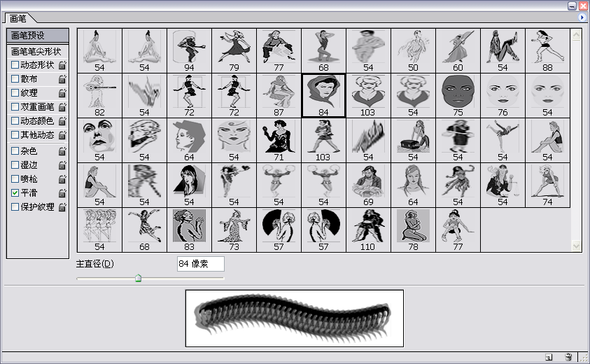
Task: Enable the 双重画笔 checkbox
Action: coord(15,106)
